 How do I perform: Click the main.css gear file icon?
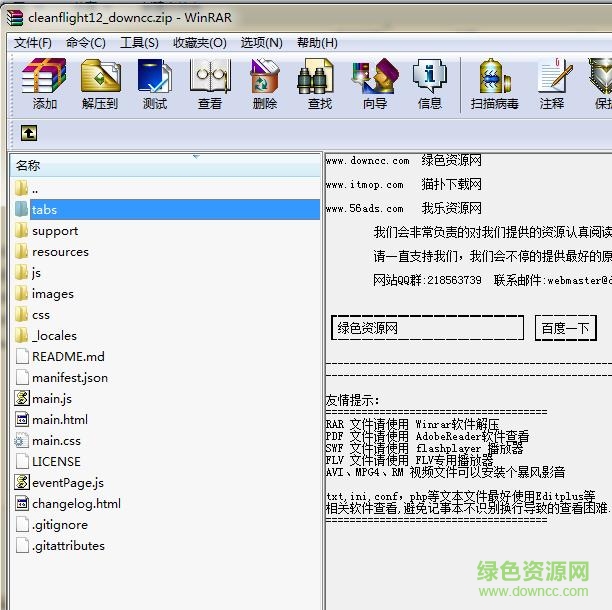coord(22,440)
